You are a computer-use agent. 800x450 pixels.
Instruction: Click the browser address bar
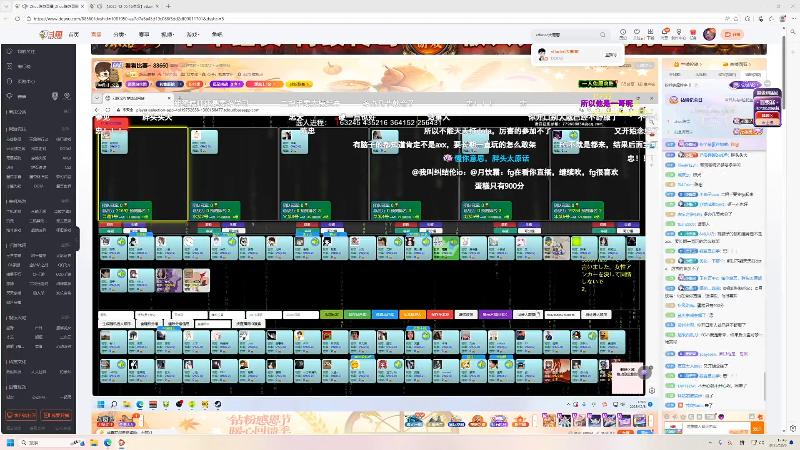[378, 18]
